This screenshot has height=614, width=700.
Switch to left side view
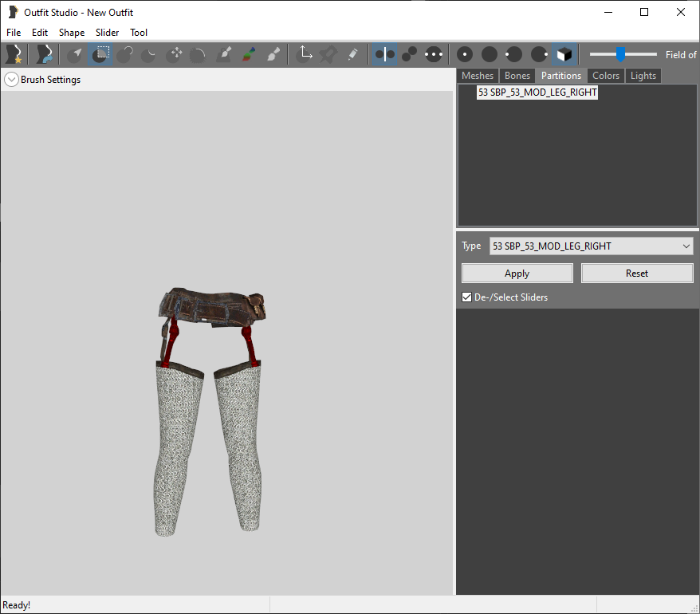[514, 54]
